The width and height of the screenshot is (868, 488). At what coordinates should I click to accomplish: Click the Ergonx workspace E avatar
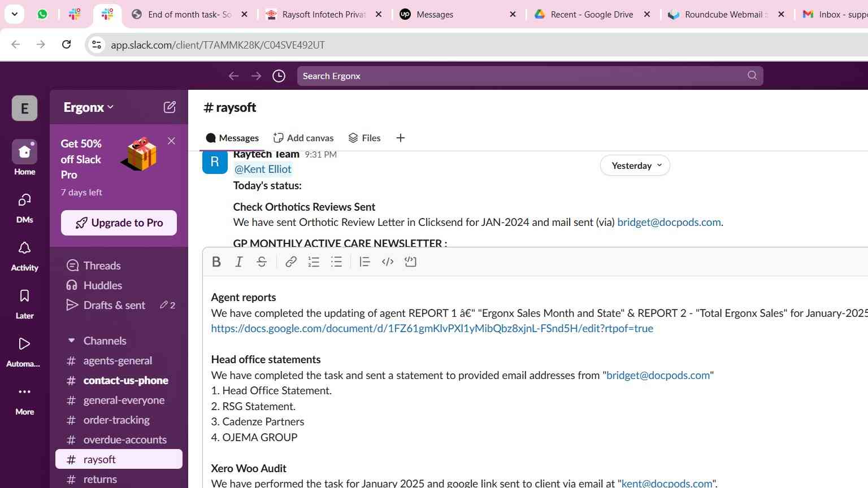click(25, 108)
